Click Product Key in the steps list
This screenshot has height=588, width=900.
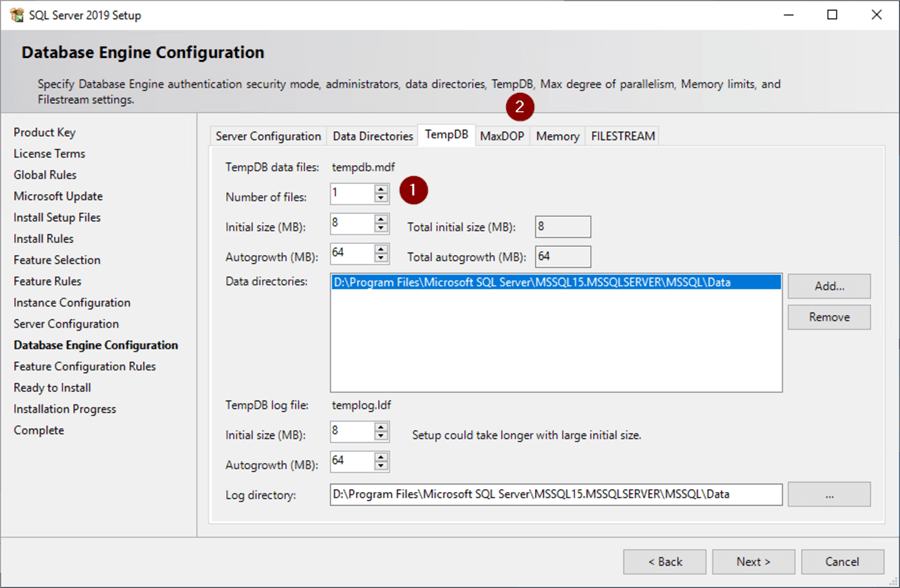click(x=45, y=132)
